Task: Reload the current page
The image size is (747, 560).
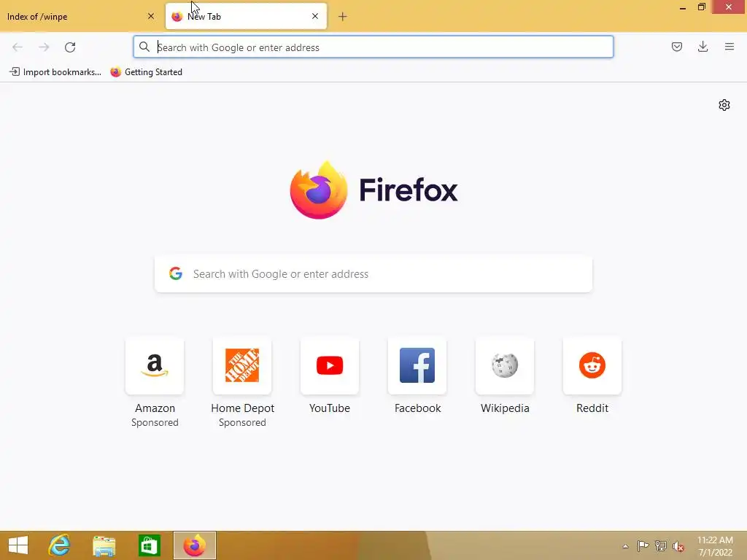Action: 70,47
